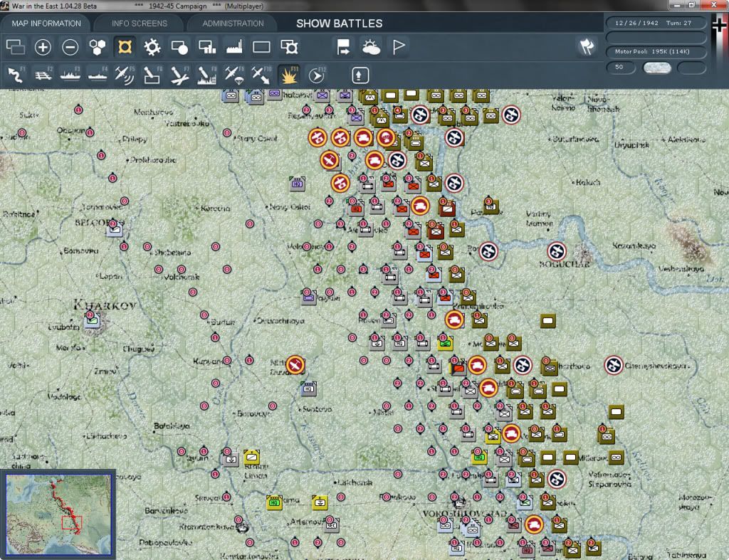Click the stacked windows icon in toolbar

click(x=16, y=47)
